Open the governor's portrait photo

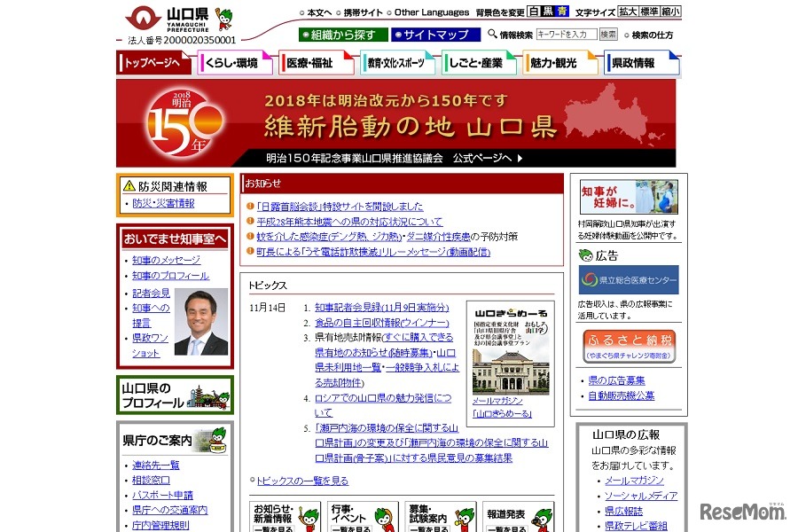click(201, 322)
